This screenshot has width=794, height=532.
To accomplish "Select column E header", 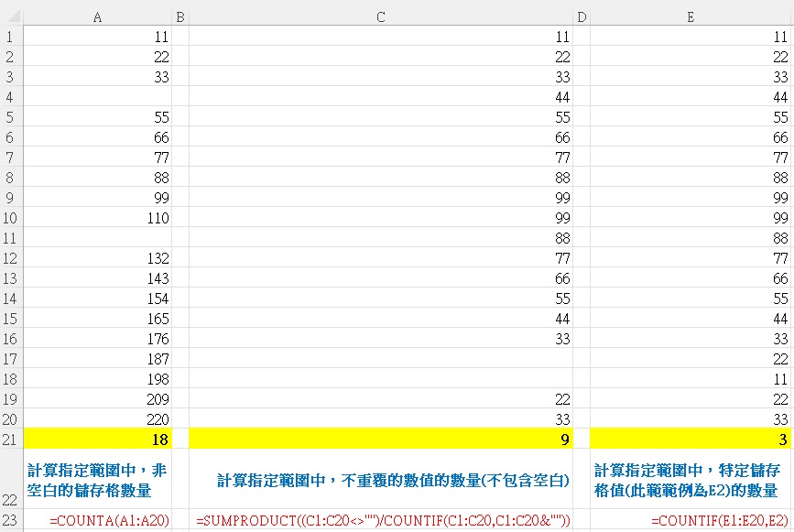I will [x=690, y=16].
